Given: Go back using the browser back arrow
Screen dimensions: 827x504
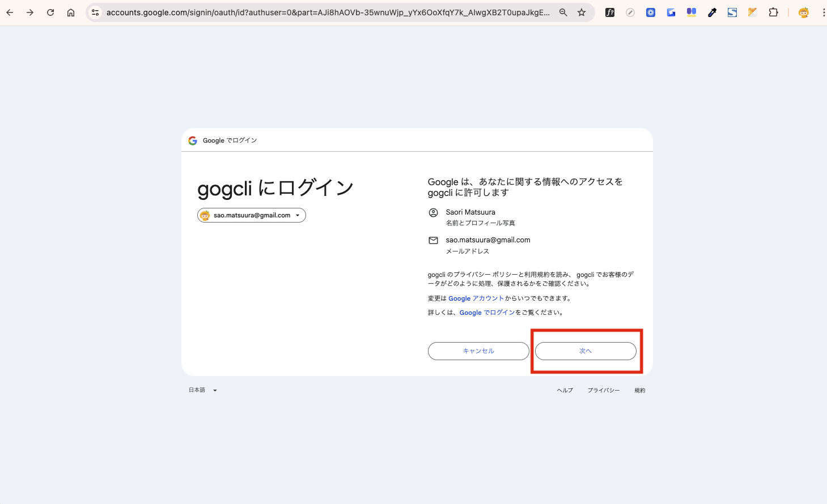Looking at the screenshot, I should click(10, 12).
